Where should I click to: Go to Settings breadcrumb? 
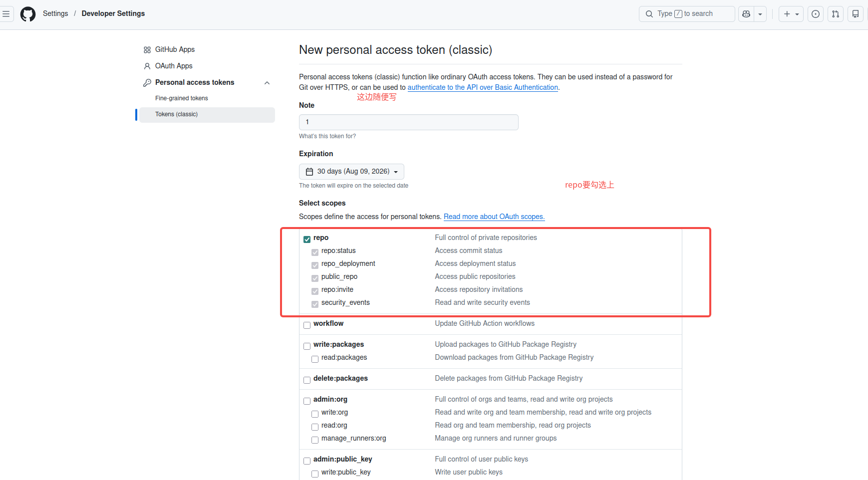(55, 13)
